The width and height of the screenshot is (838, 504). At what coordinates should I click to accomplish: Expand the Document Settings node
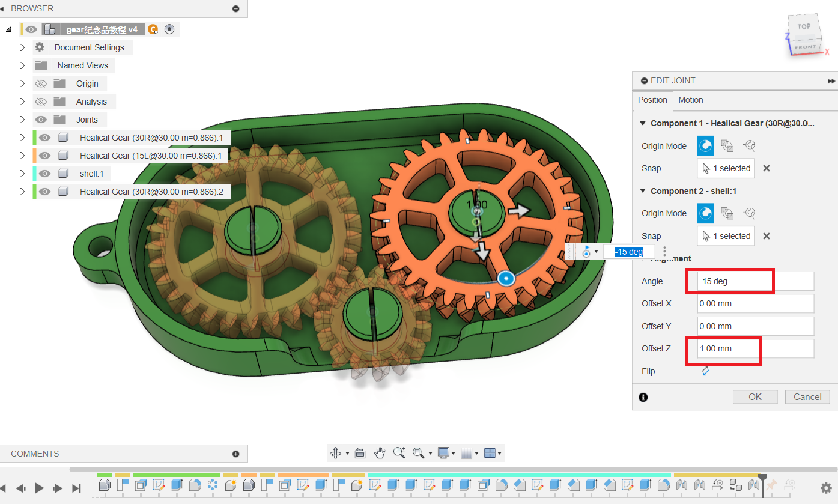click(22, 47)
